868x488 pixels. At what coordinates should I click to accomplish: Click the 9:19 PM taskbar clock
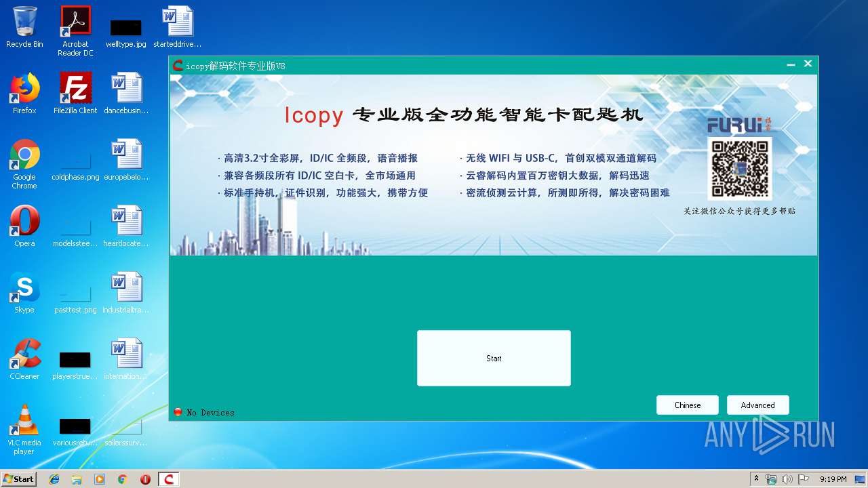(x=833, y=479)
